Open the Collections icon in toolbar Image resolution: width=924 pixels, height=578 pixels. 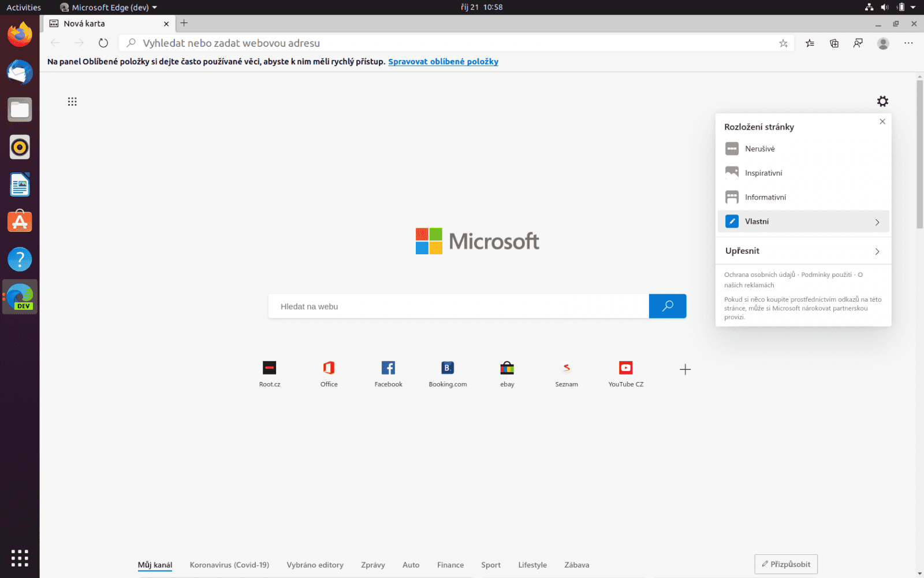(x=834, y=43)
